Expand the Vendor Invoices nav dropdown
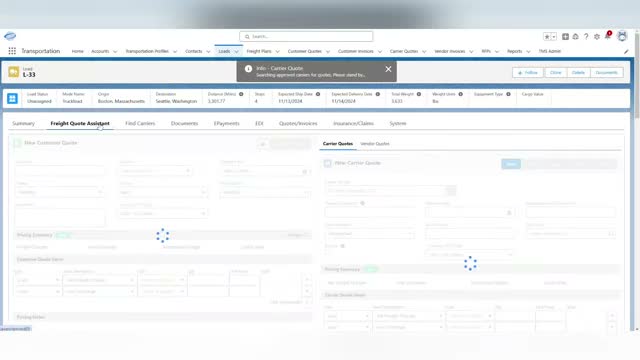Image resolution: width=640 pixels, height=360 pixels. pos(471,51)
